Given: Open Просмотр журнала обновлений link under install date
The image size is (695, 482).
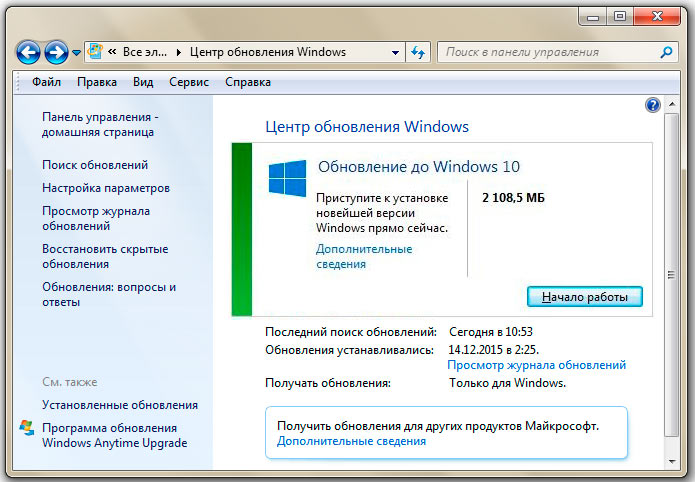Looking at the screenshot, I should tap(536, 365).
